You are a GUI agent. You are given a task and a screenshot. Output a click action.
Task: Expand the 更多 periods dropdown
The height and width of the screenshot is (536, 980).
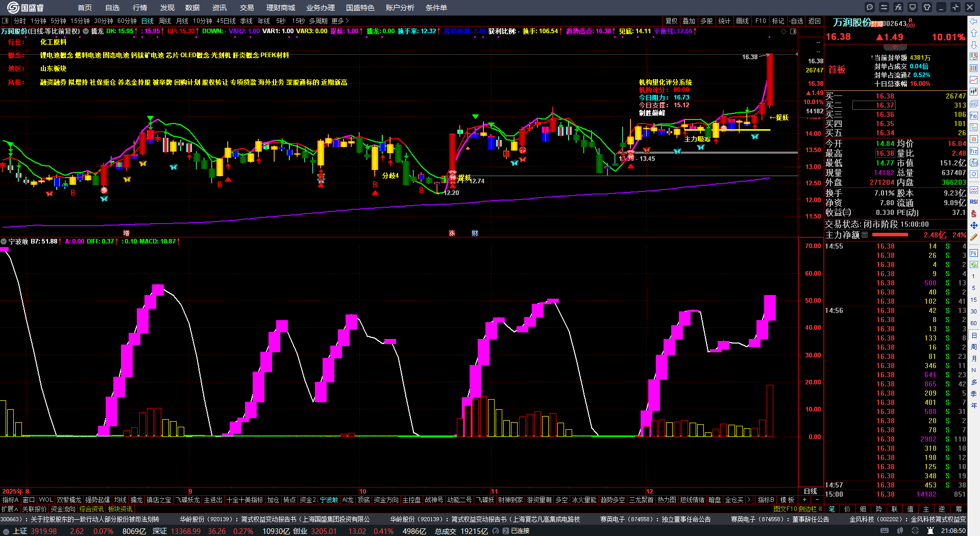[x=340, y=21]
